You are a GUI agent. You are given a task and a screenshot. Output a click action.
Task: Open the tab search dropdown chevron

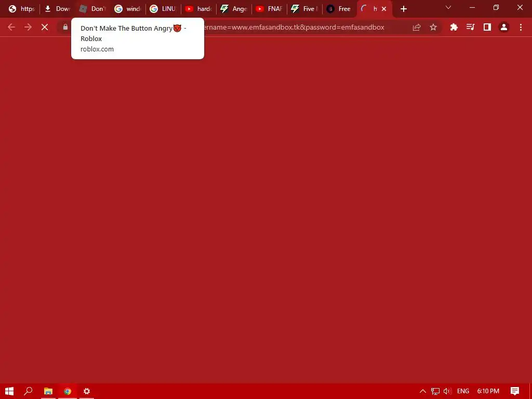(x=448, y=7)
